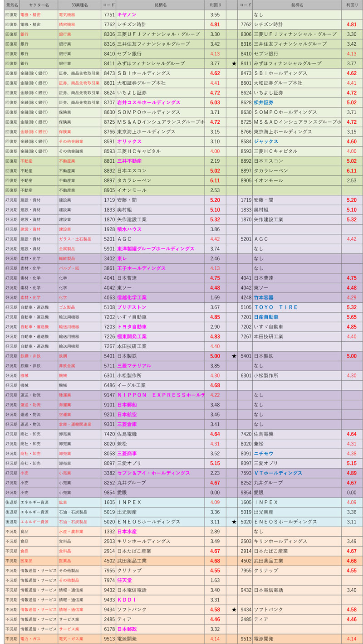Select the code cell 7751
Viewport: 363px width, 644px height.
(109, 15)
